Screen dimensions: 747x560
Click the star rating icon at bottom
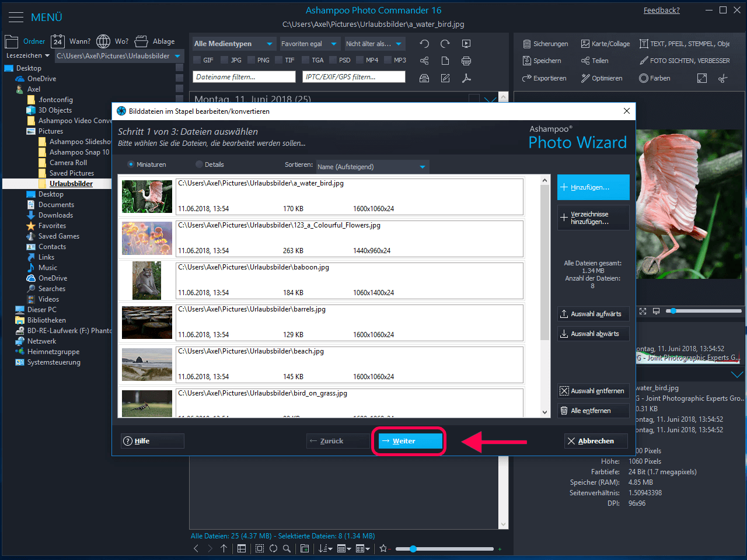point(383,548)
